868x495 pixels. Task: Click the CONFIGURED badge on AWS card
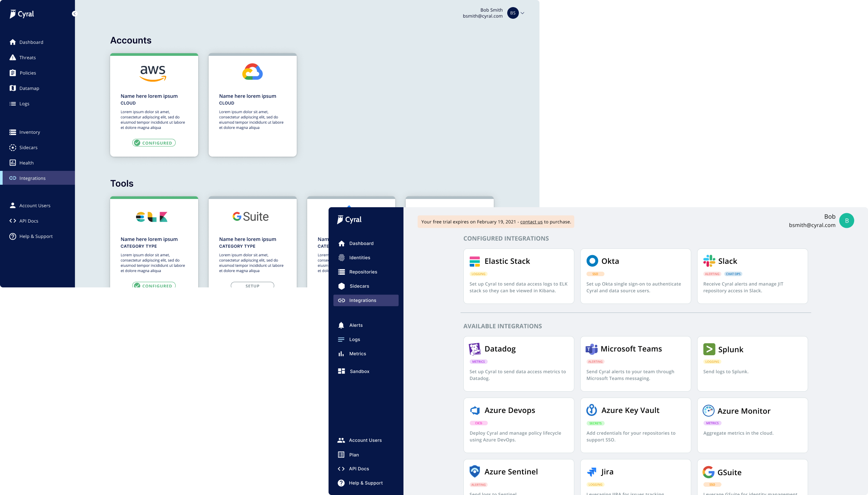(x=154, y=143)
